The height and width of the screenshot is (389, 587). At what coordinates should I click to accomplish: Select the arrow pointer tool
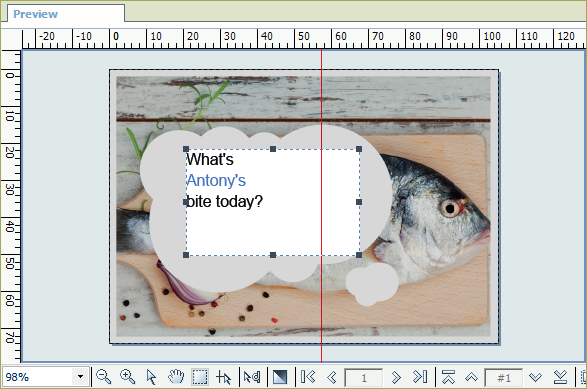(151, 377)
